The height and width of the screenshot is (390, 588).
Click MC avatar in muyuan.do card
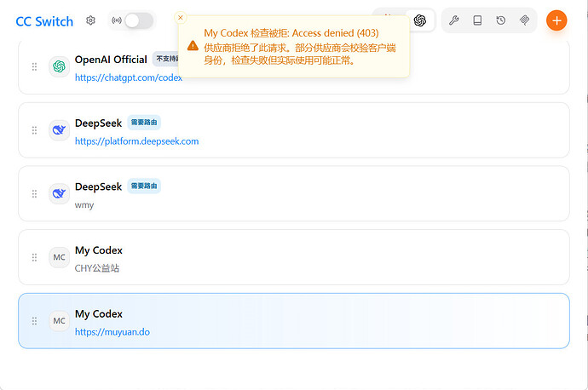click(x=60, y=321)
